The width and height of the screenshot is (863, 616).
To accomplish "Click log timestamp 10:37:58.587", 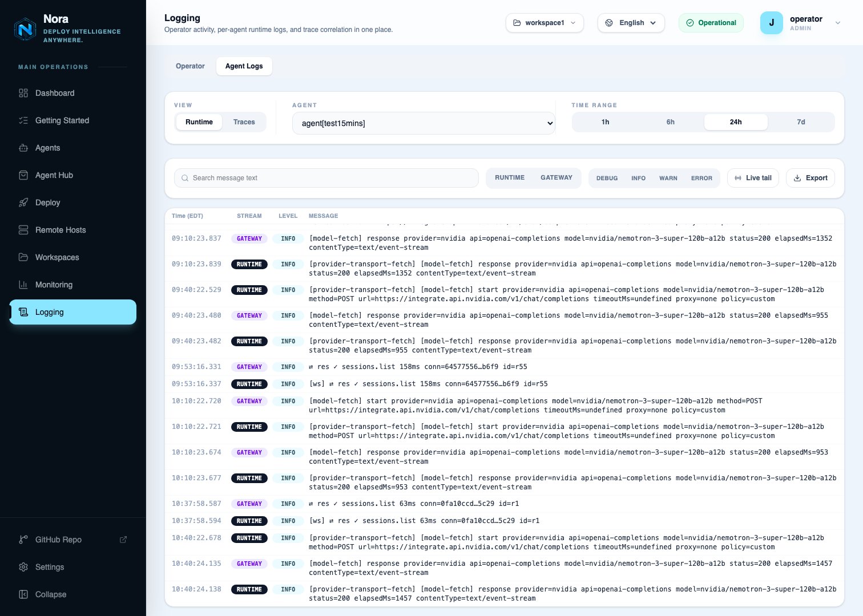I will (196, 504).
